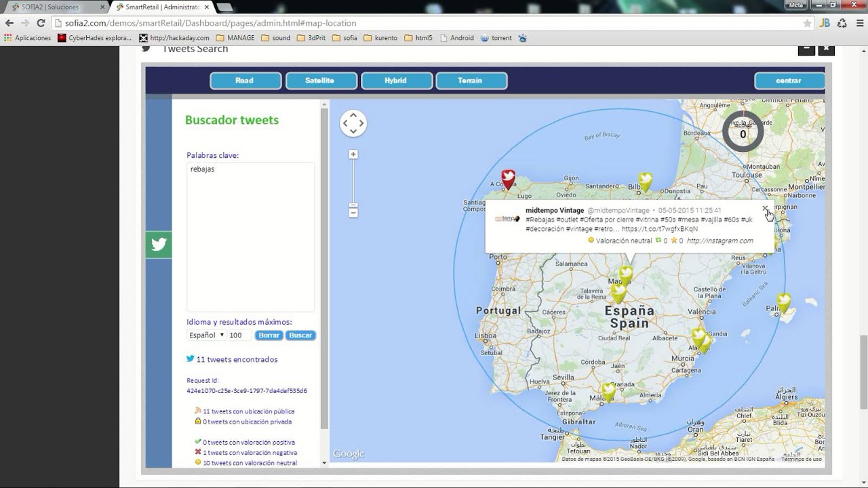Click the search panel scrollbar up arrow
The width and height of the screenshot is (868, 488).
pos(324,104)
